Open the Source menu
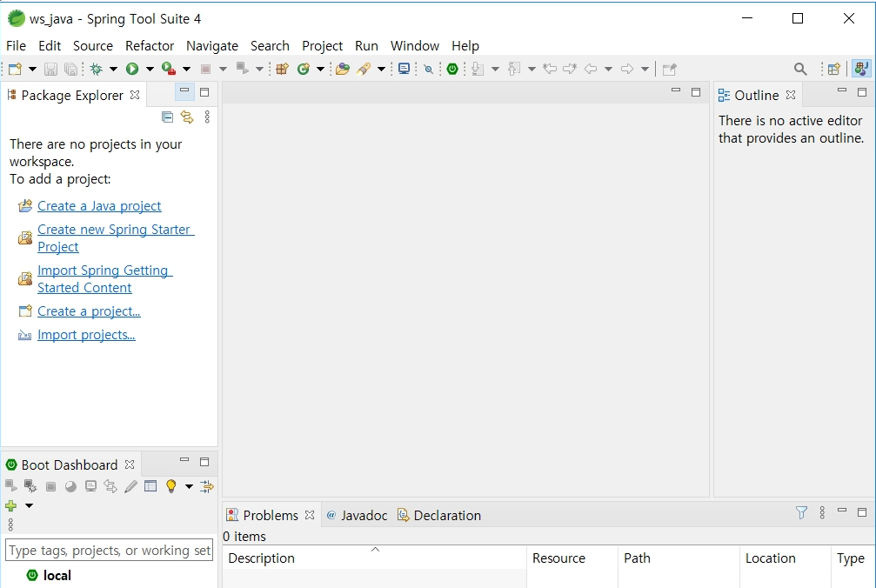Screen dimensions: 876x588 (x=93, y=46)
